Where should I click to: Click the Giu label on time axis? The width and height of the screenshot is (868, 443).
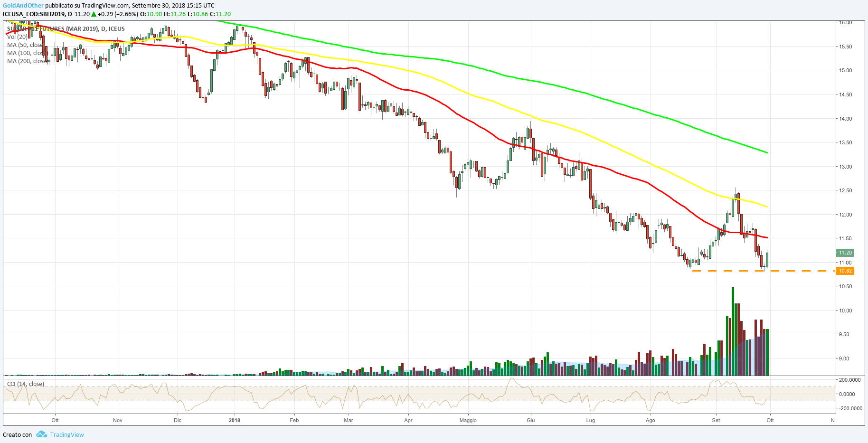[531, 420]
